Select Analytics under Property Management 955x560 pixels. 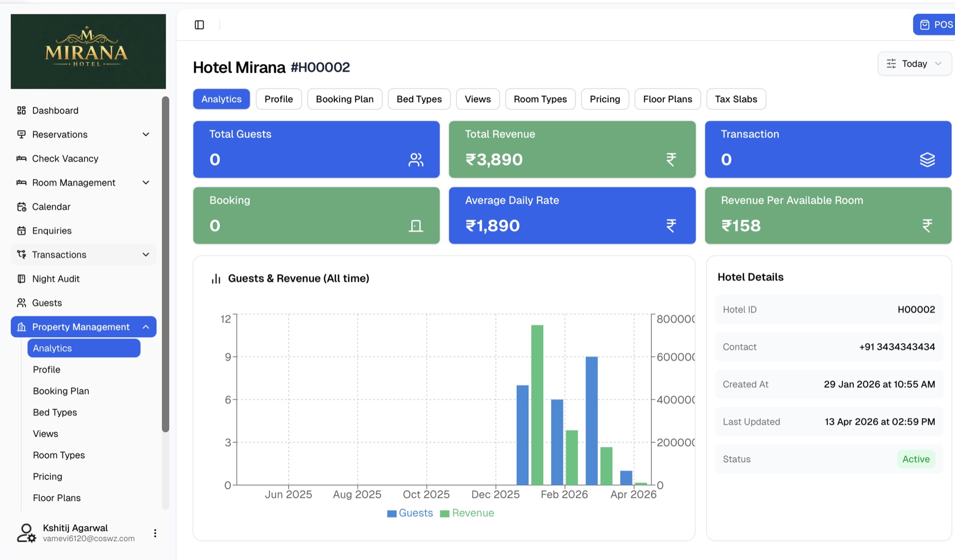click(x=84, y=348)
